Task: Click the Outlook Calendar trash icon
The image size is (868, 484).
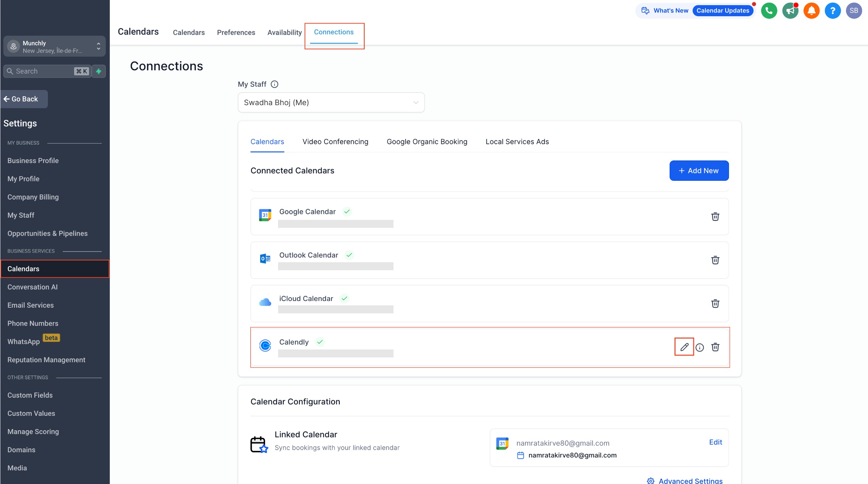Action: (715, 260)
